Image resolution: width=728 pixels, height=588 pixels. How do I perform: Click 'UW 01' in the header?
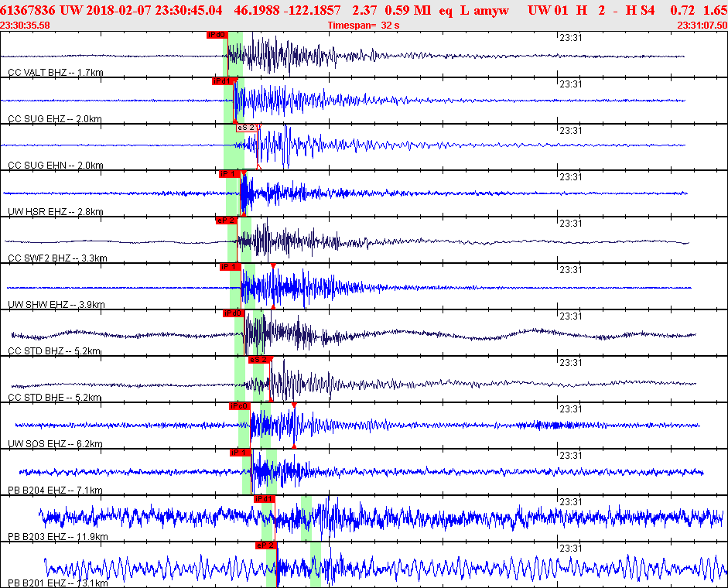click(x=548, y=10)
